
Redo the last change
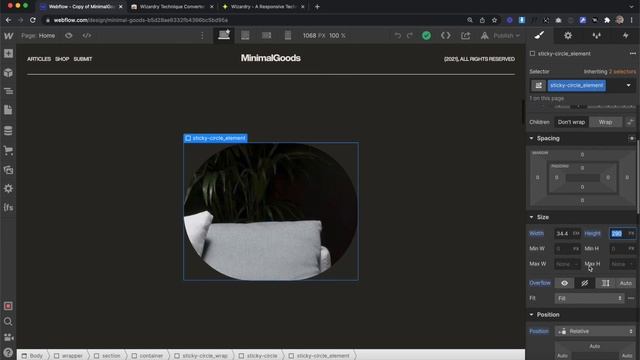[x=410, y=36]
